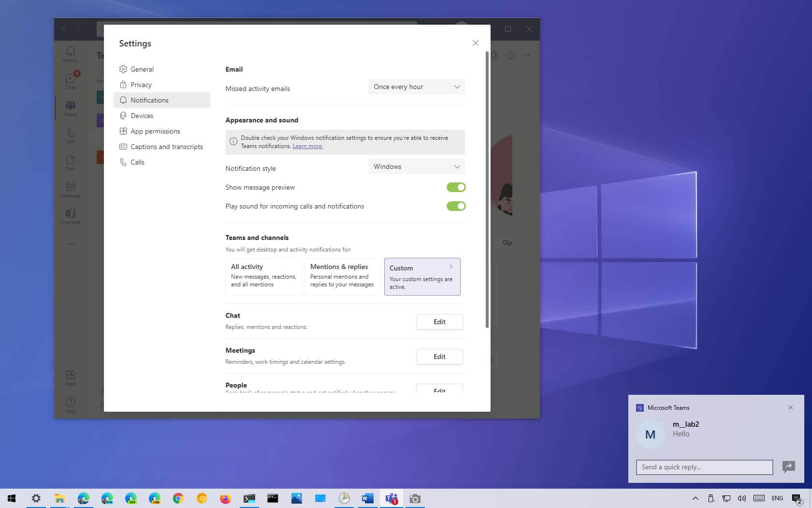812x508 pixels.
Task: Go to Privacy settings
Action: pyautogui.click(x=141, y=84)
